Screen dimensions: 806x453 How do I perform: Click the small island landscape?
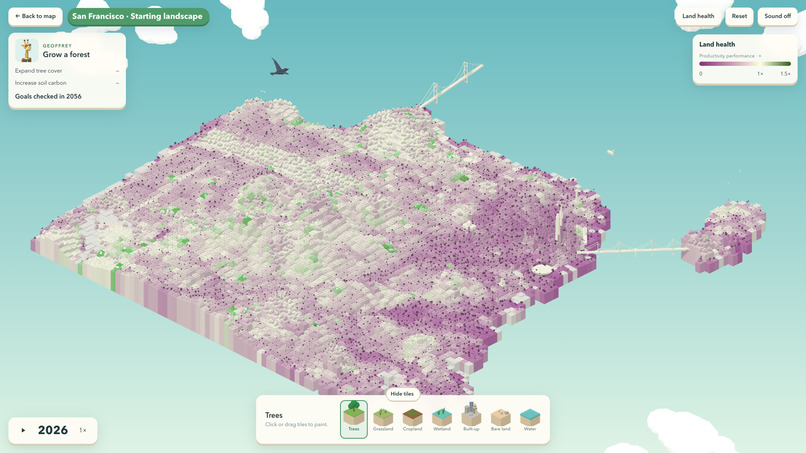tap(724, 236)
